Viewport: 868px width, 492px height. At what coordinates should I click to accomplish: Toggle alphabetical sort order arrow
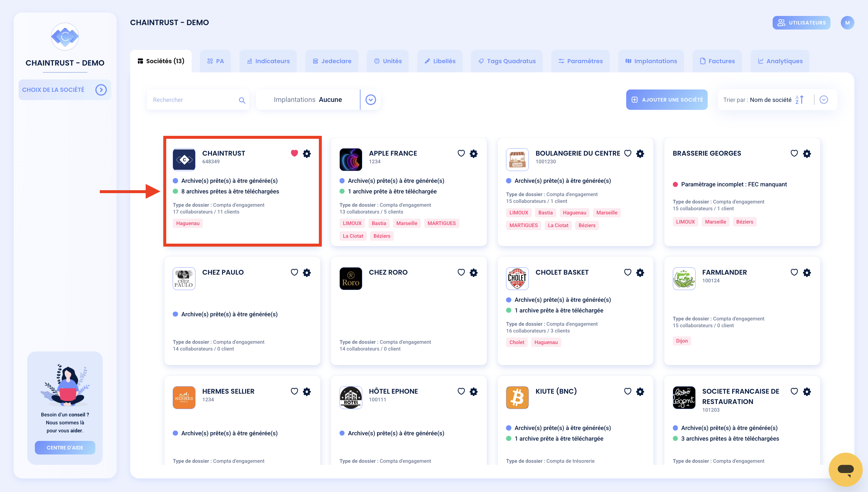[x=799, y=100]
